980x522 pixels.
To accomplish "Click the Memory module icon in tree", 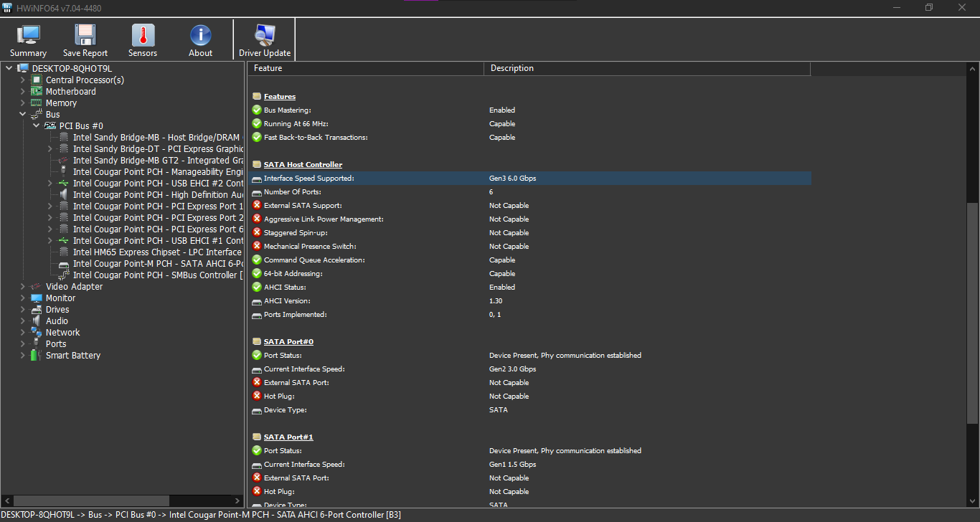I will [37, 103].
